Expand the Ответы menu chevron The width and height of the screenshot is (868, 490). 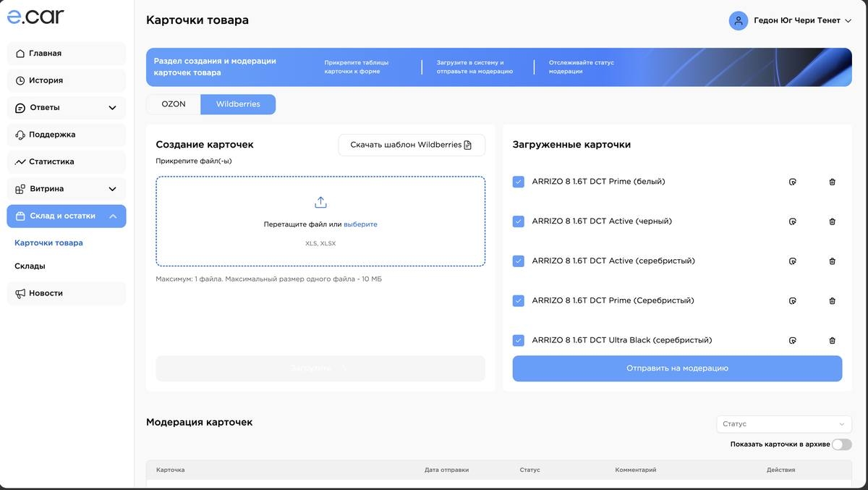click(112, 108)
